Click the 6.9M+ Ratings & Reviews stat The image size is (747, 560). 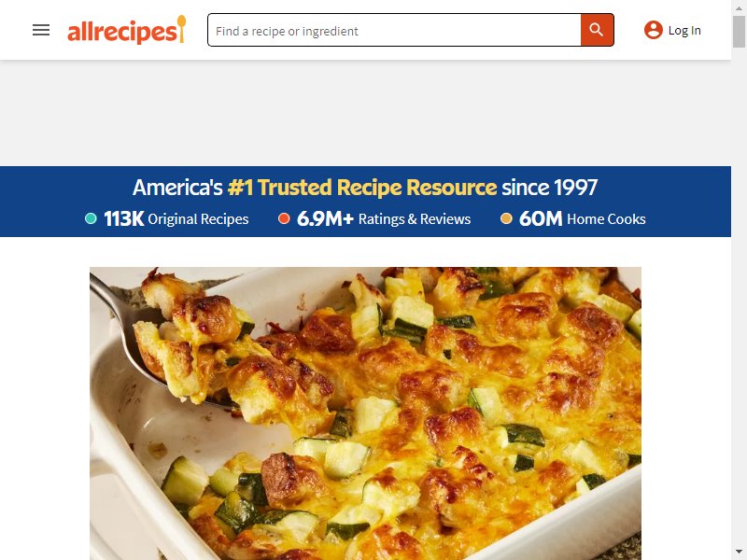pos(384,219)
